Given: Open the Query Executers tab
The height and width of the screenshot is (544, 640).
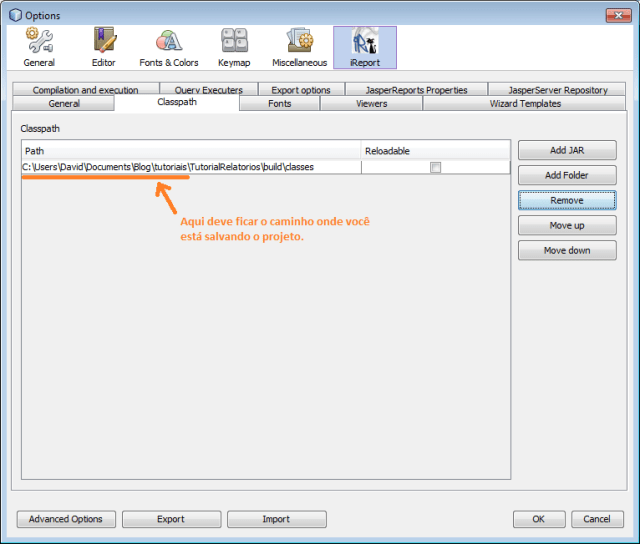Looking at the screenshot, I should tap(208, 90).
